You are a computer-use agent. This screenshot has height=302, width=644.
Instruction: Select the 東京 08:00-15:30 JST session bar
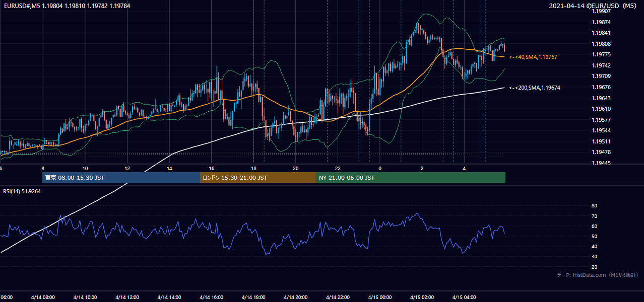point(121,178)
